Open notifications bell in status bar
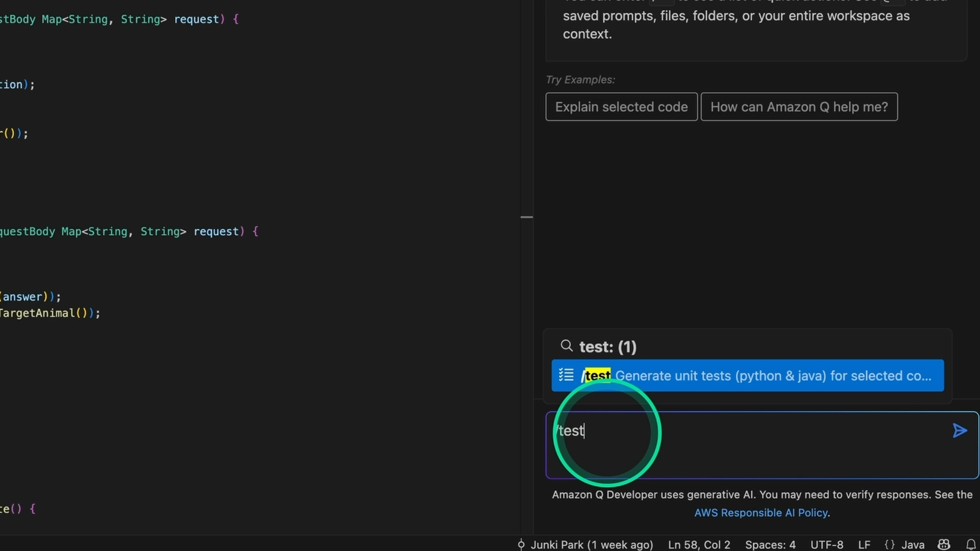Viewport: 980px width, 551px height. coord(971,544)
